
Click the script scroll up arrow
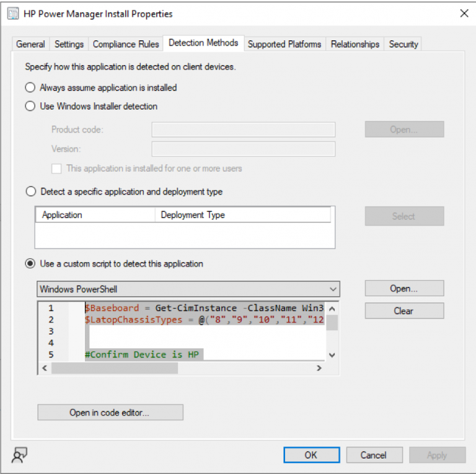click(332, 309)
